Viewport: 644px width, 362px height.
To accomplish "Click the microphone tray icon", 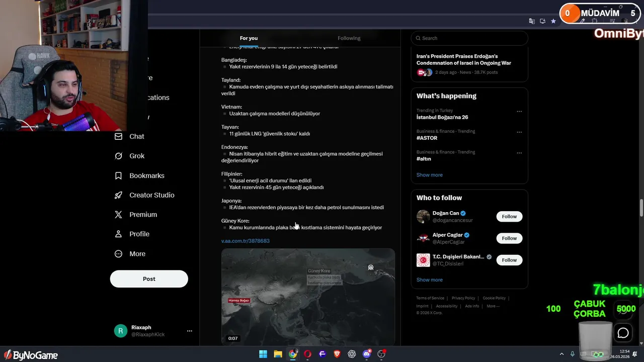I will coord(573,354).
